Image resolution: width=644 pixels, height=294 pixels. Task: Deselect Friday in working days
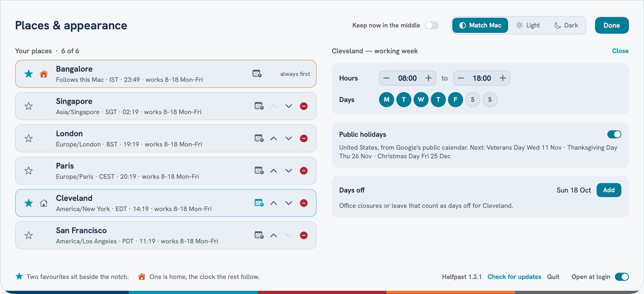(x=456, y=100)
